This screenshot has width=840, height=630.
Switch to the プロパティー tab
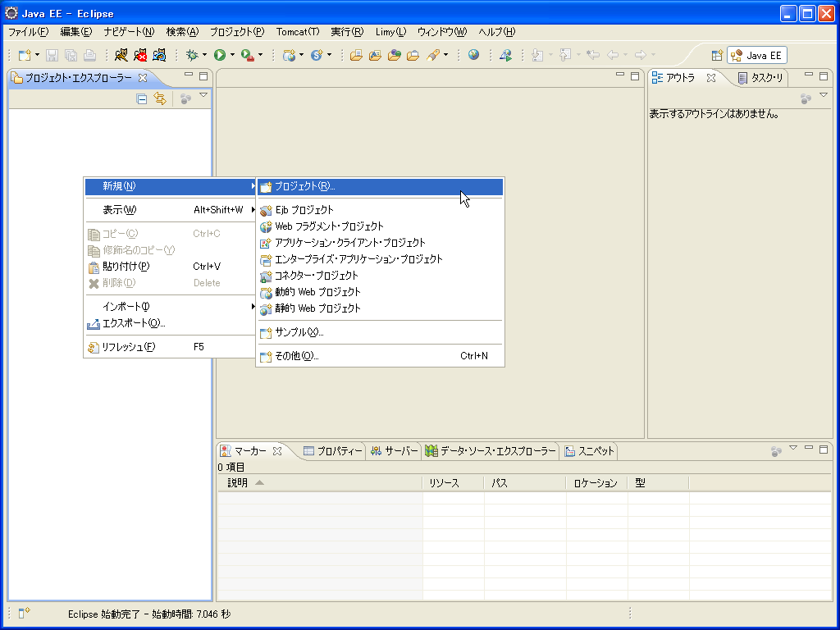click(x=333, y=452)
